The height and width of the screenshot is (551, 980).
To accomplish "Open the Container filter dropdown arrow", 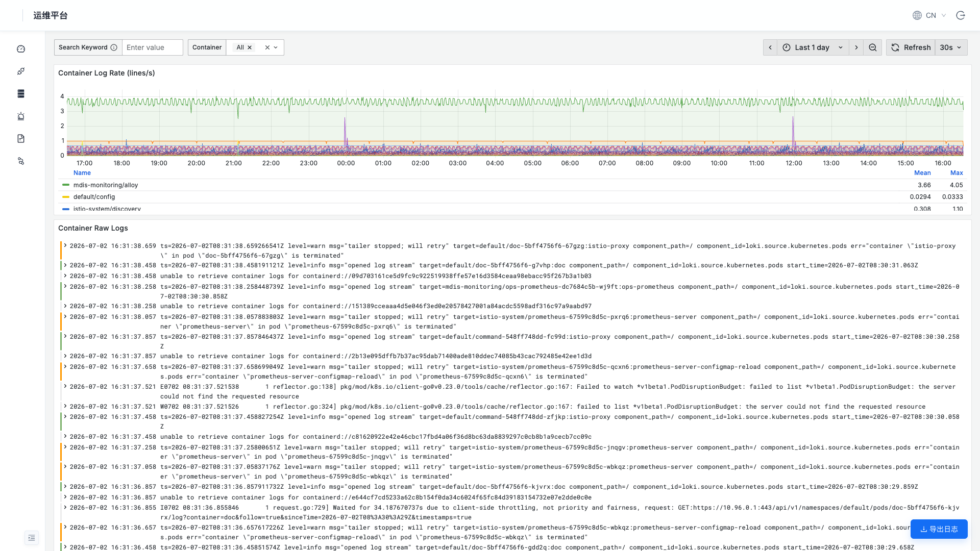I will coord(276,47).
